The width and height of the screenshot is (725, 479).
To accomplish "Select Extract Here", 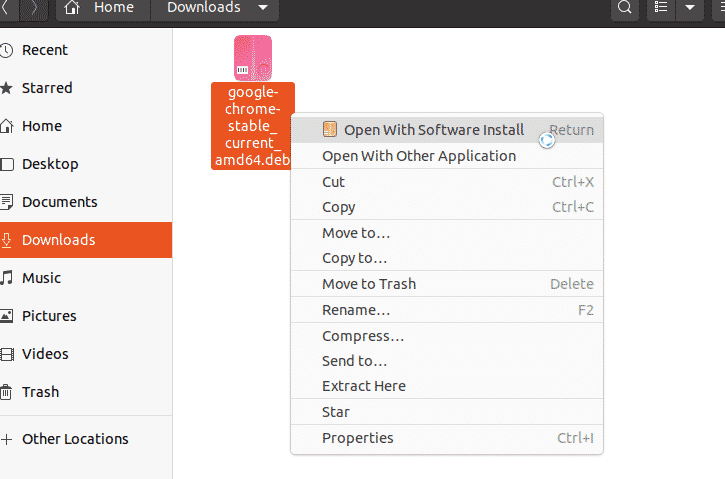I will point(447,386).
